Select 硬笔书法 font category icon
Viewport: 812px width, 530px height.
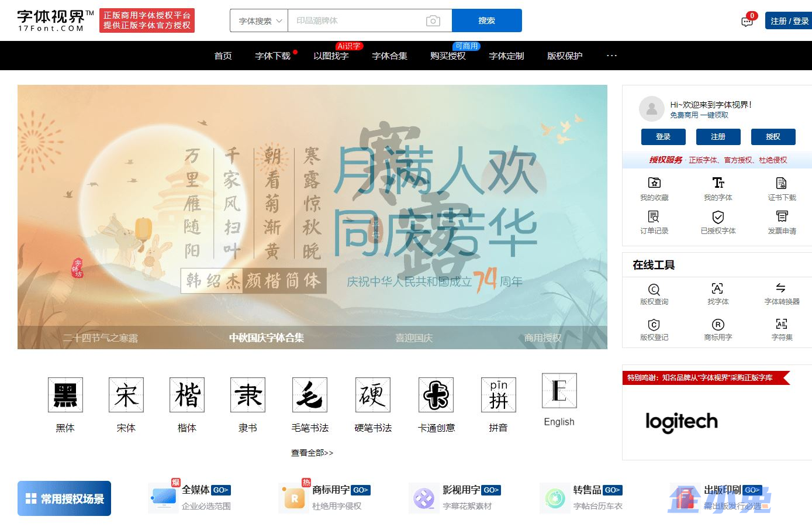[x=373, y=395]
